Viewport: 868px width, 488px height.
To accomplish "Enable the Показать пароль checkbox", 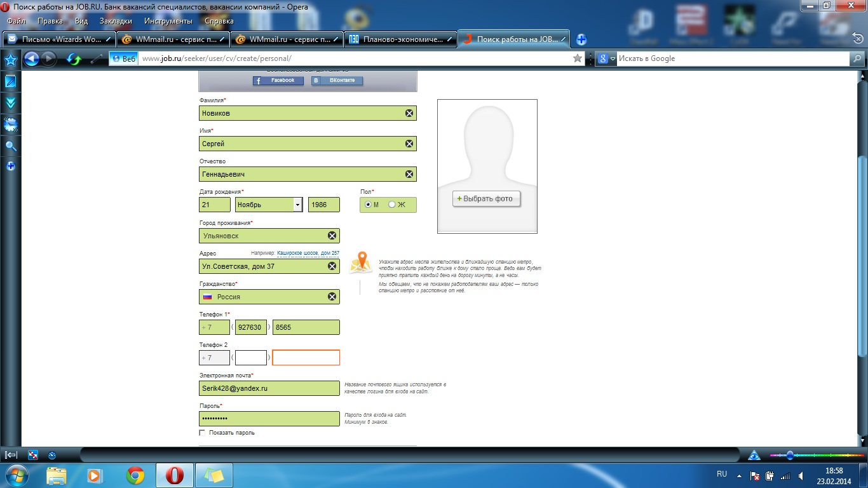I will tap(202, 433).
